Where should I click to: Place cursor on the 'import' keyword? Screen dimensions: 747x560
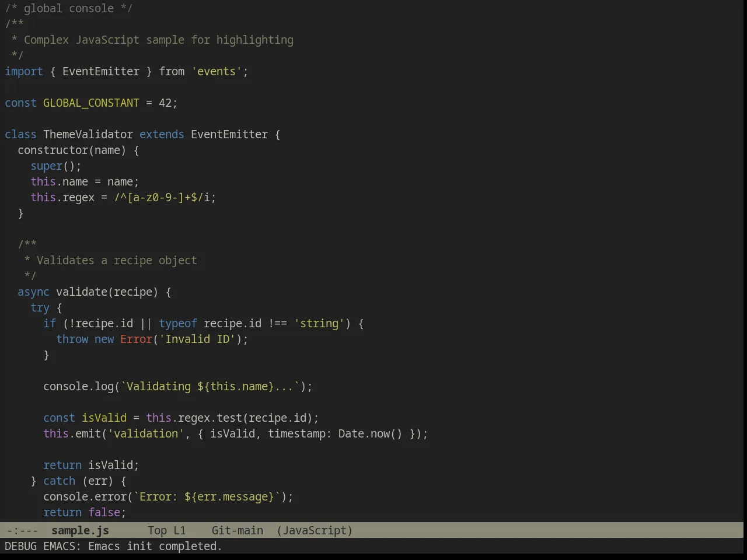tap(24, 71)
